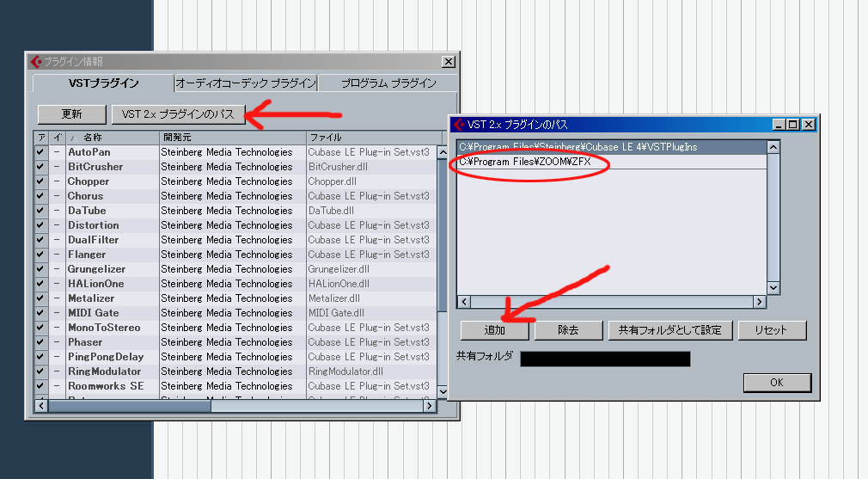Sort plugin list by 名称 column
The height and width of the screenshot is (479, 868).
(113, 138)
